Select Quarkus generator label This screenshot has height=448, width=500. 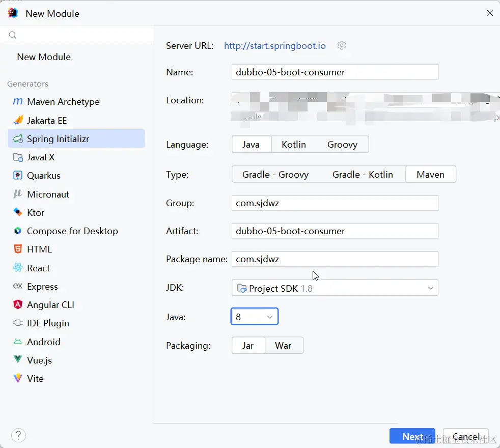click(x=44, y=176)
